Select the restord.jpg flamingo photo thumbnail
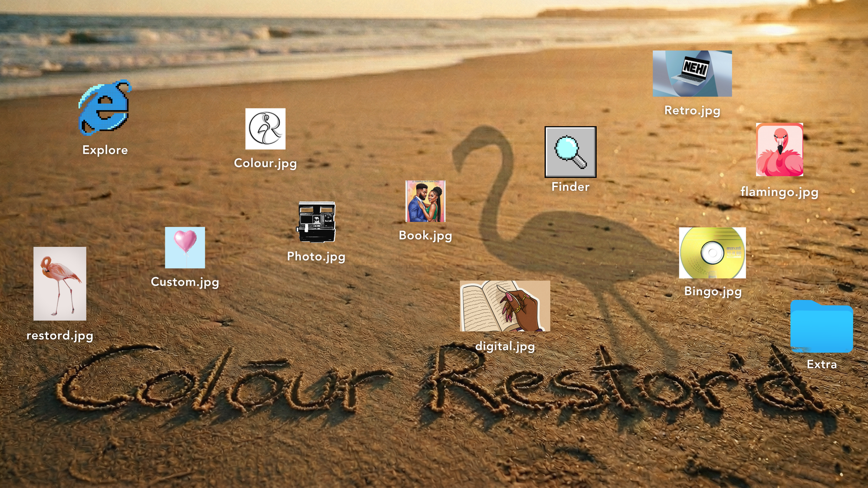868x488 pixels. click(60, 284)
